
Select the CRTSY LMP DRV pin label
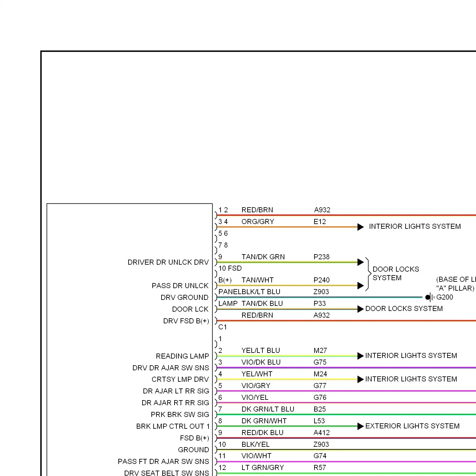pos(180,379)
